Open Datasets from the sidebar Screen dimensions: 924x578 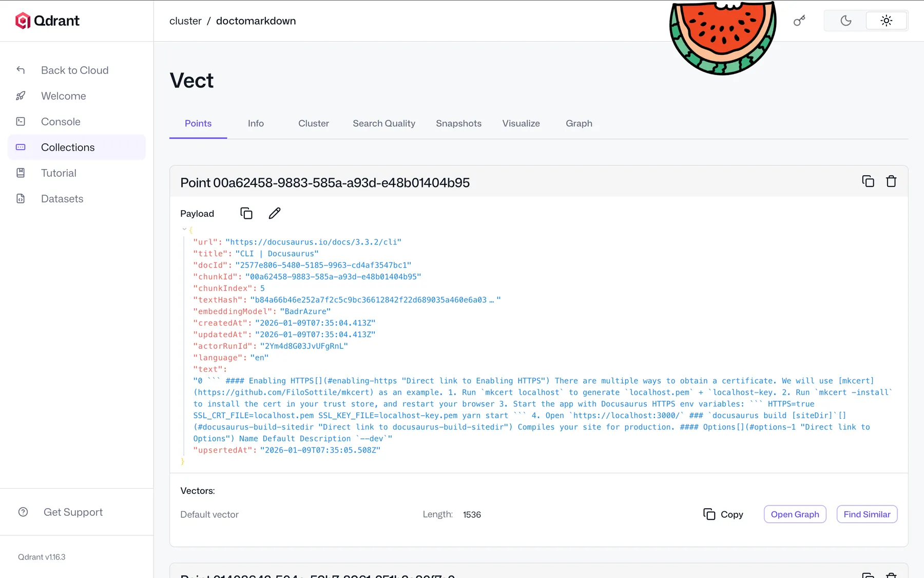[x=62, y=199]
